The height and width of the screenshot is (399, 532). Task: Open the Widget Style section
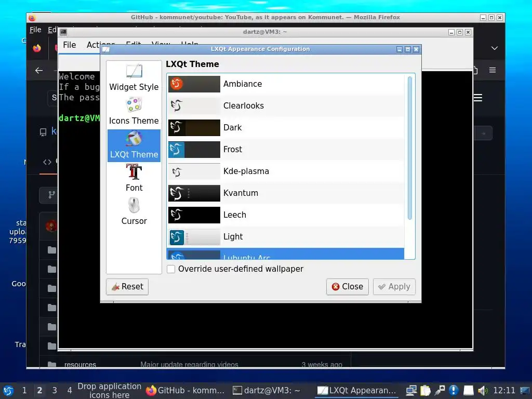coord(134,78)
